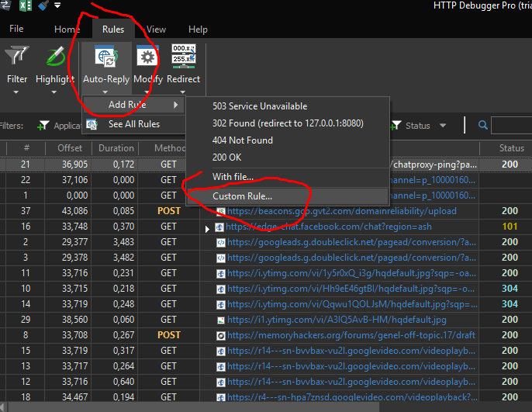Expand the Highlight dropdown arrow

54,92
